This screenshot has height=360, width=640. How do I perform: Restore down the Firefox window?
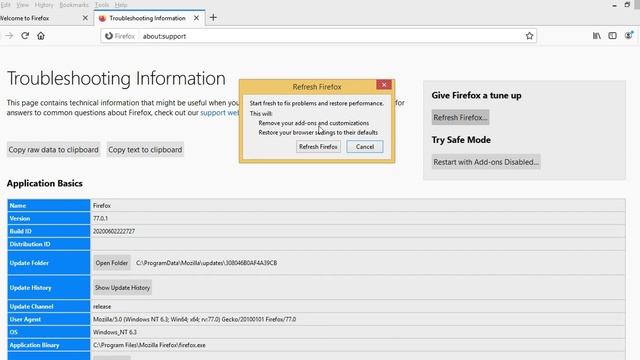[x=627, y=5]
